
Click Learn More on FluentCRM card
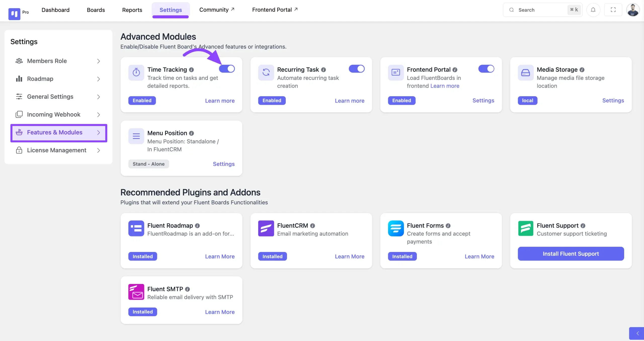coord(350,256)
